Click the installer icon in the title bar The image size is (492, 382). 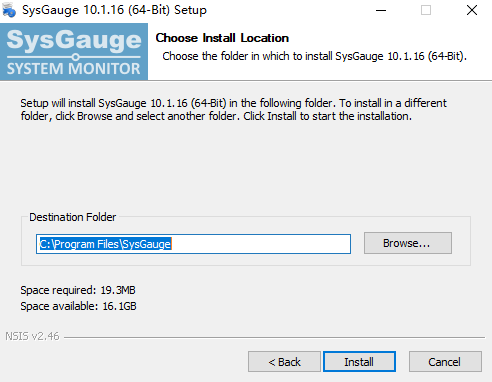9,10
